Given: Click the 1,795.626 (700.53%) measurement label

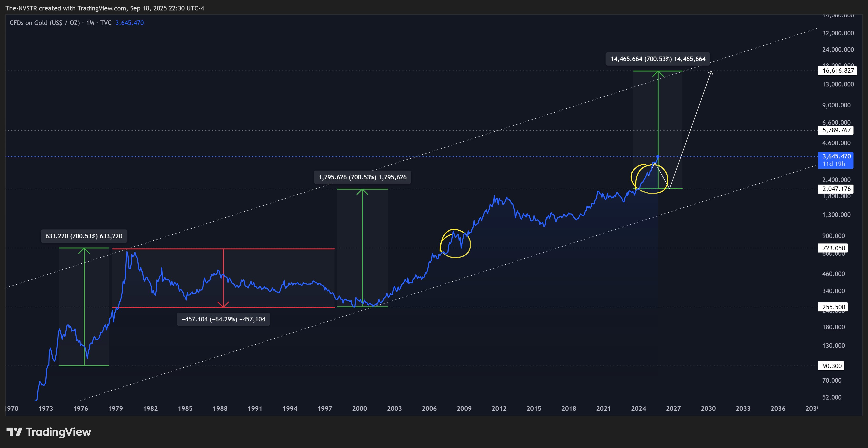Looking at the screenshot, I should coord(362,177).
